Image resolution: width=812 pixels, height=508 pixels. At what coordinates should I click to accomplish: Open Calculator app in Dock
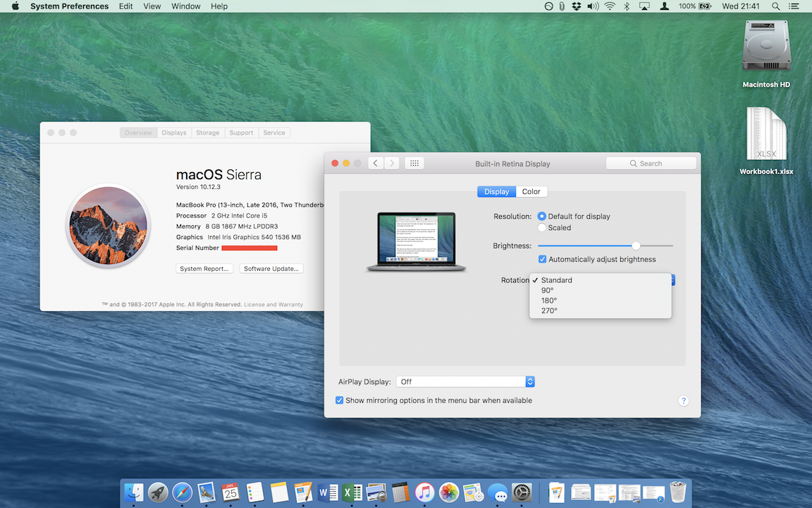point(400,492)
